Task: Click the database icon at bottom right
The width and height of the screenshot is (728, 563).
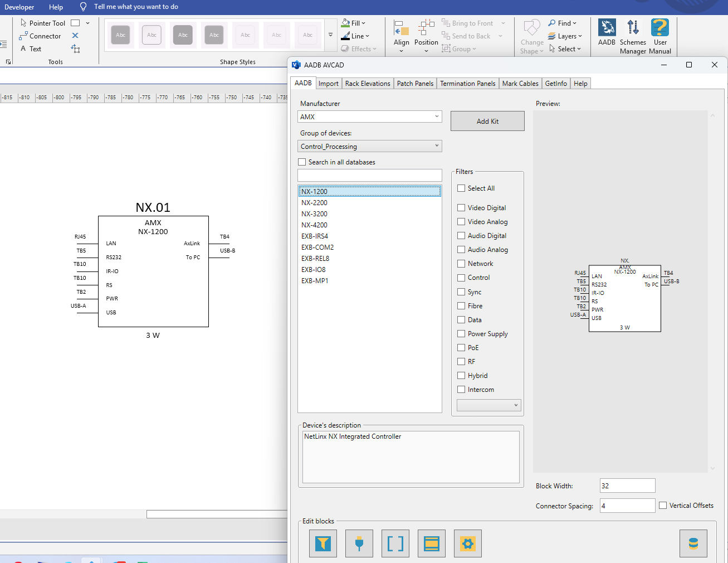Action: pos(693,543)
